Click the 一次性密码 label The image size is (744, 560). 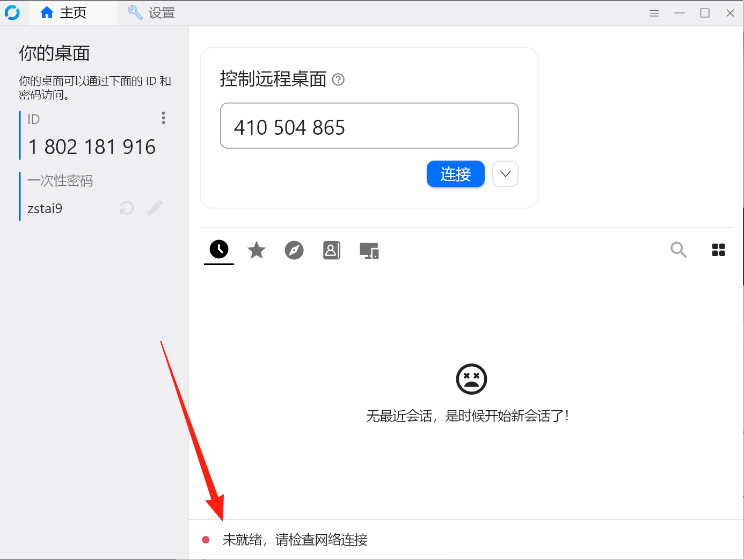point(60,181)
